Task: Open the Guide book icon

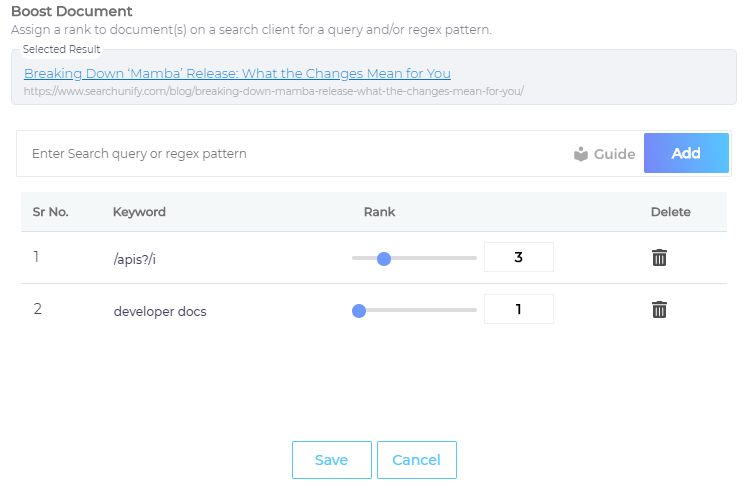Action: [581, 154]
